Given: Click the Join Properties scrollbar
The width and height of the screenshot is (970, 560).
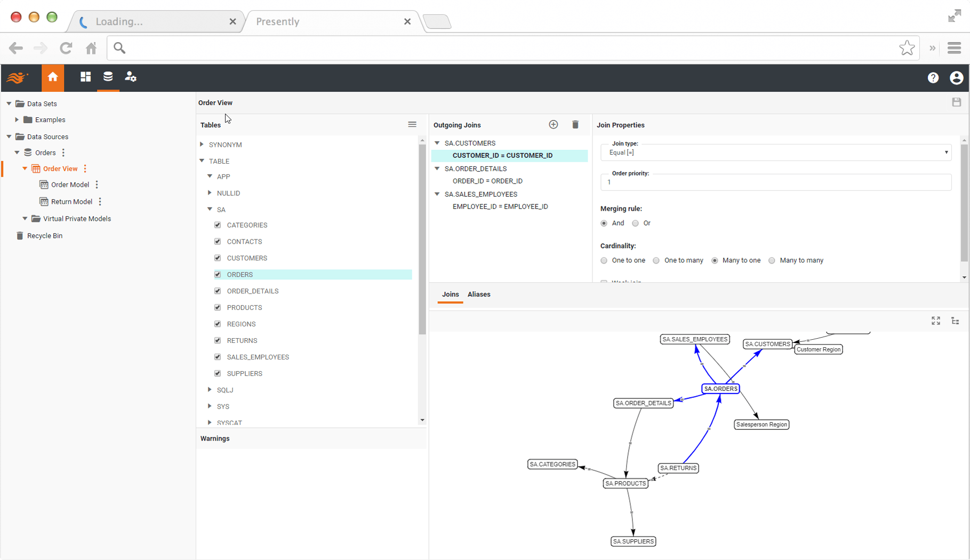Looking at the screenshot, I should [x=964, y=203].
